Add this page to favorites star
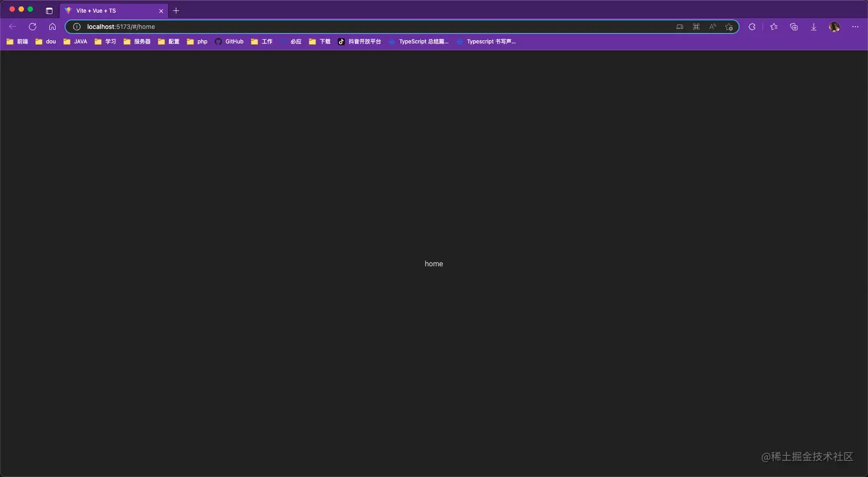This screenshot has height=477, width=868. click(x=729, y=26)
